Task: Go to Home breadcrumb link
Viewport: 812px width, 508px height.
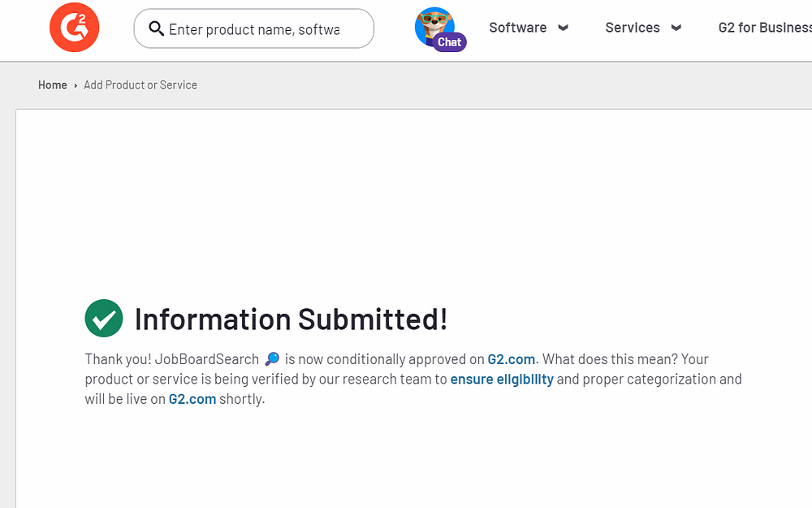Action: [53, 85]
